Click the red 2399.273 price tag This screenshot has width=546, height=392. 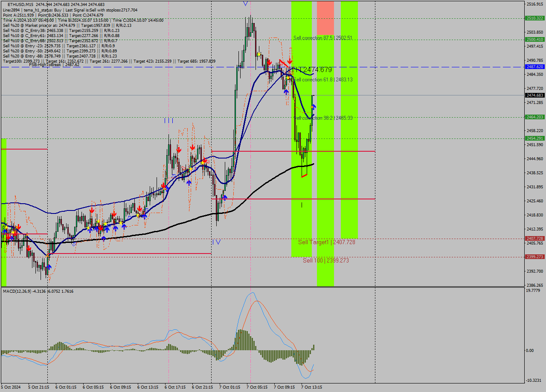tap(535, 257)
